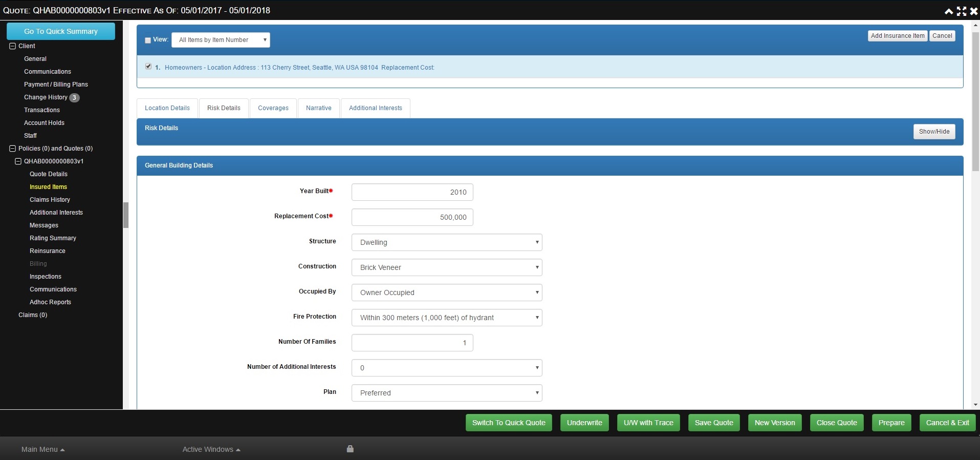Open Account Holds in sidebar
The height and width of the screenshot is (460, 980).
pyautogui.click(x=44, y=123)
